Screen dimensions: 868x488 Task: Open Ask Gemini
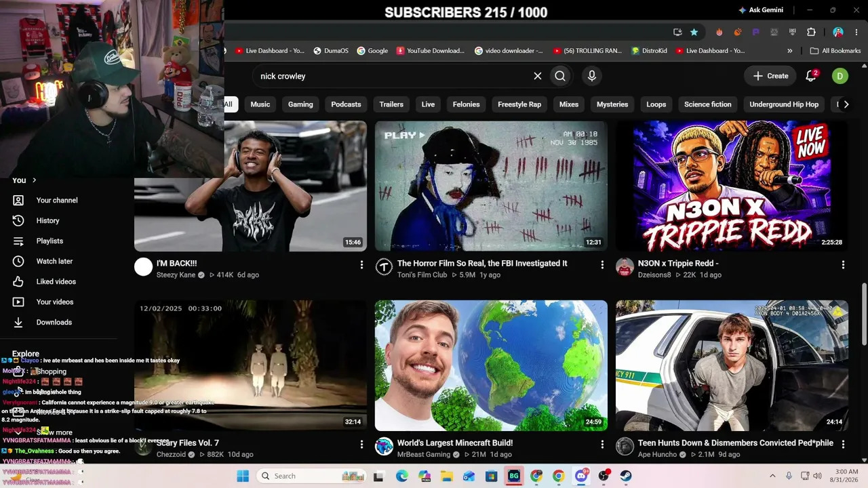[x=760, y=10]
